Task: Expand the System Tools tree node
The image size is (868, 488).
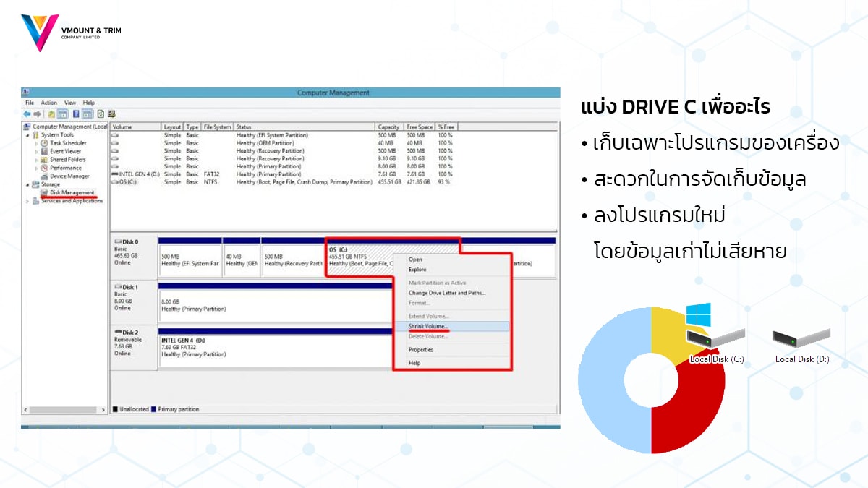Action: (27, 135)
